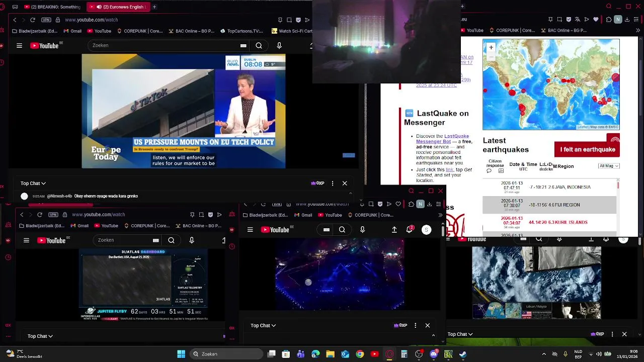Expand Top Chat dropdown under Euronews video
The image size is (644, 362).
tap(33, 184)
